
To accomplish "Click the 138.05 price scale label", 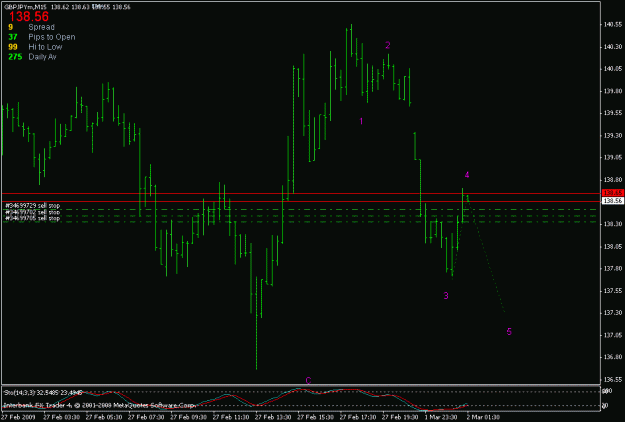I will tap(613, 247).
